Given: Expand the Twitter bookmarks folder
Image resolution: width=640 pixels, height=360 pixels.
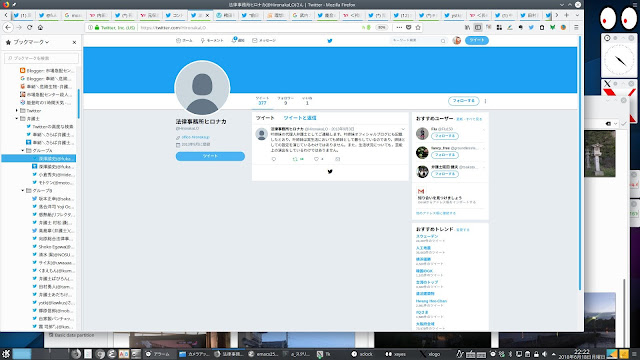Looking at the screenshot, I should click(17, 111).
